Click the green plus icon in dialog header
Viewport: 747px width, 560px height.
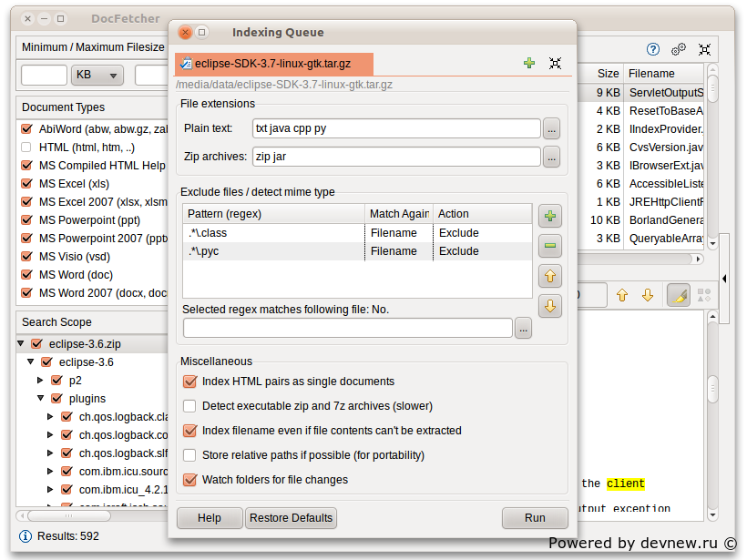click(529, 63)
